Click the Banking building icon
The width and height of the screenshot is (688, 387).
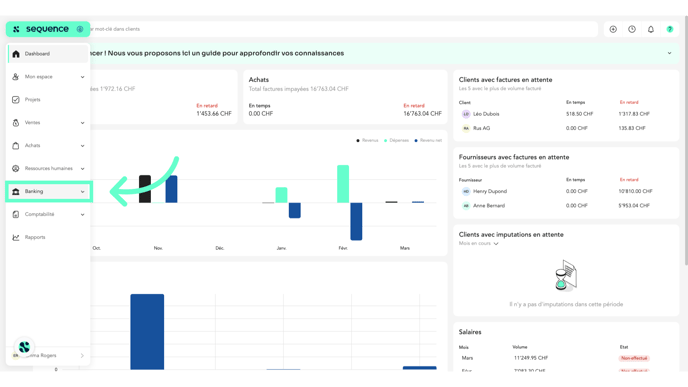(x=16, y=191)
